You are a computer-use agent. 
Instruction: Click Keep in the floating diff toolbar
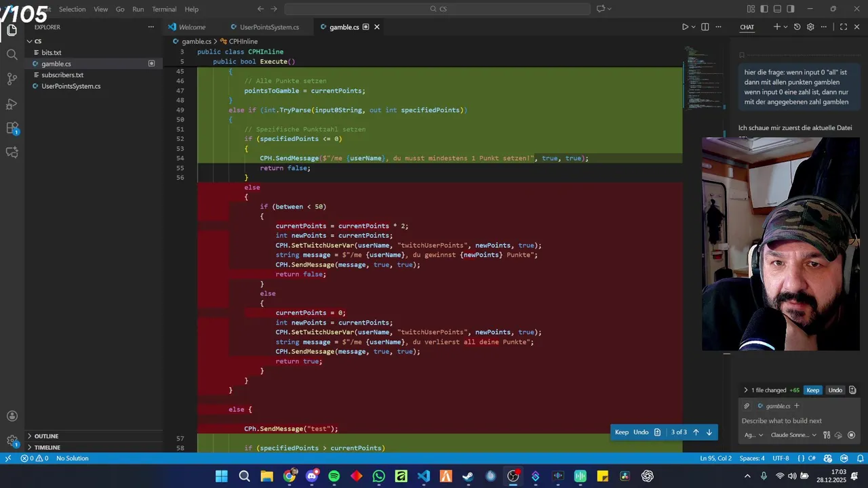[622, 432]
